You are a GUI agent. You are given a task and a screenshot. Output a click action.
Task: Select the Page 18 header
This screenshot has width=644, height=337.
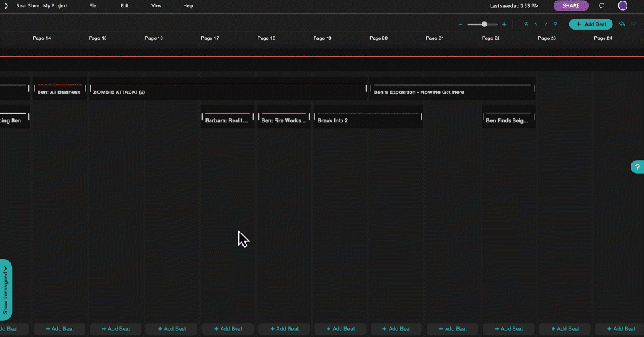[x=266, y=38]
